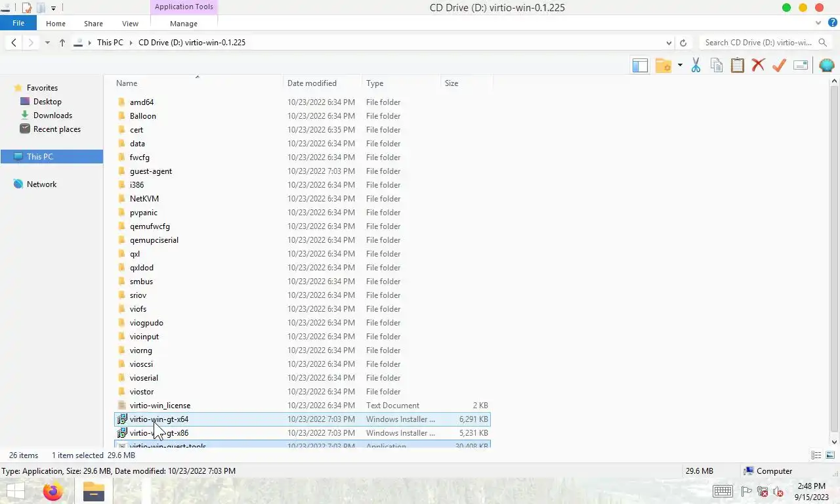Switch to the View ribbon tab
Viewport: 840px width, 504px height.
point(130,24)
